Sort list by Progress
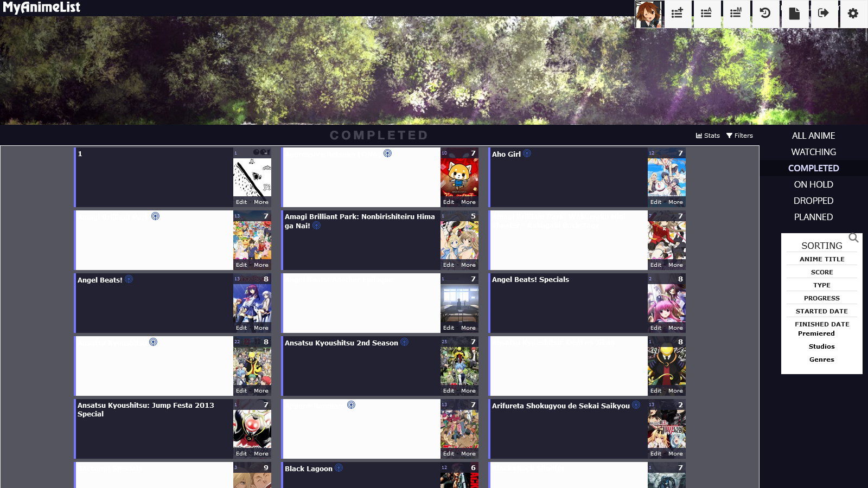The height and width of the screenshot is (488, 868). [822, 298]
